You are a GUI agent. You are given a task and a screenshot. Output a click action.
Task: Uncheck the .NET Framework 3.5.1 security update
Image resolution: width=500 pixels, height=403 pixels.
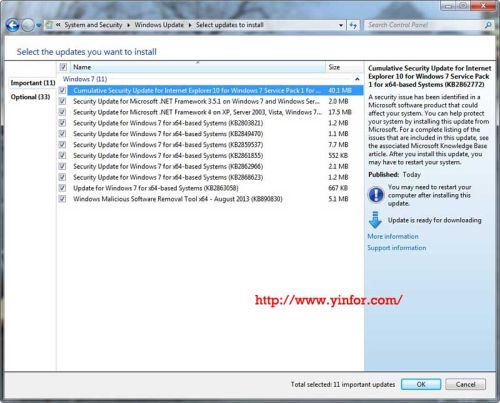tap(62, 101)
